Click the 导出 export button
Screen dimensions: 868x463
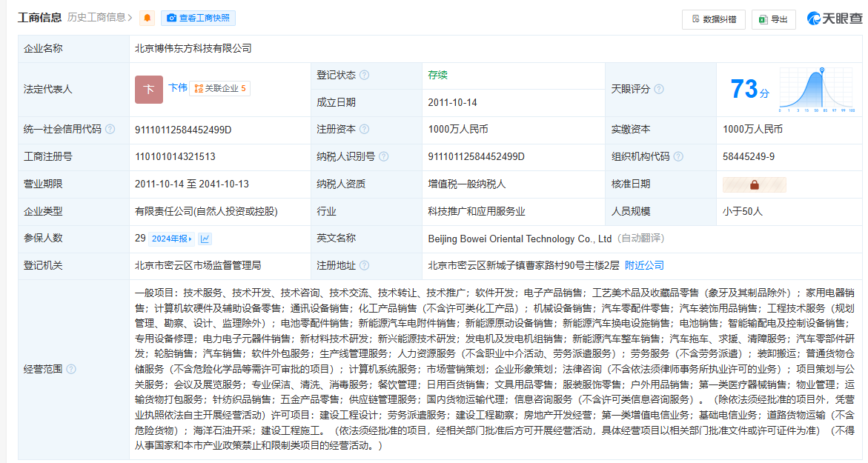tap(773, 19)
